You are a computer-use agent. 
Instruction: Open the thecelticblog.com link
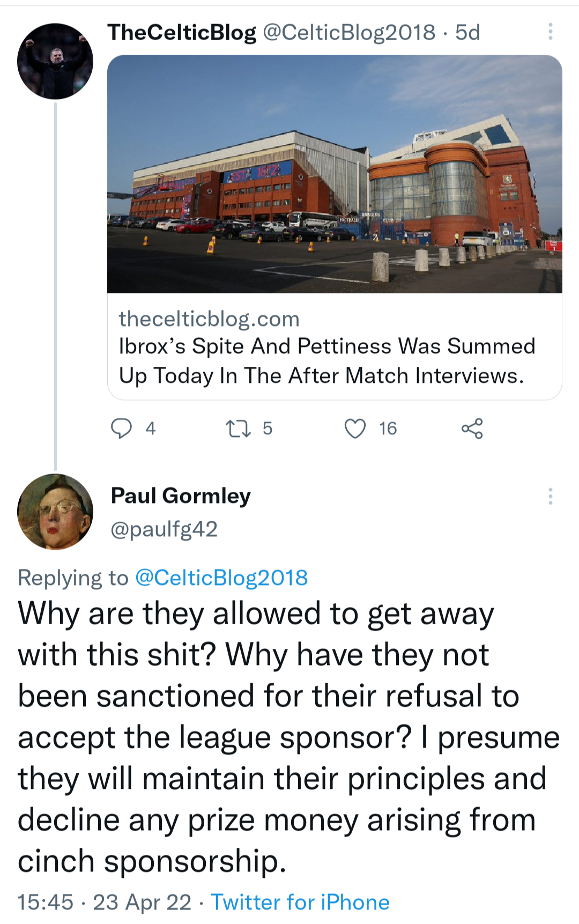tap(209, 319)
